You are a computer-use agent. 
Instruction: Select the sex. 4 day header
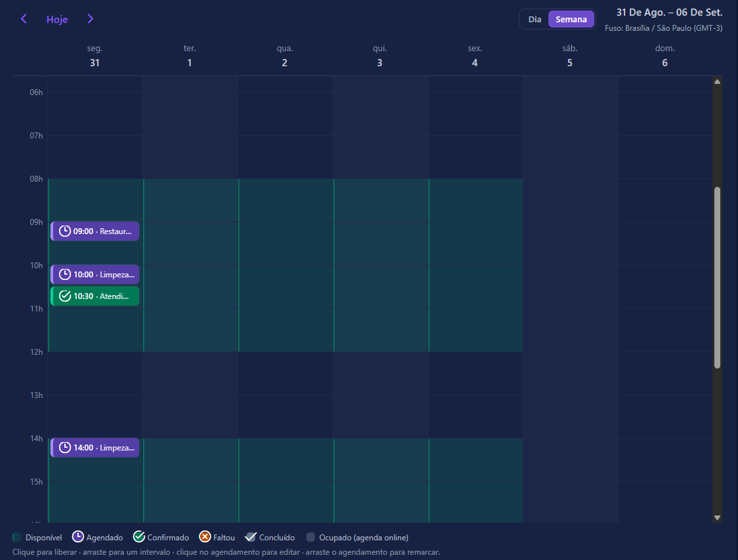pyautogui.click(x=475, y=56)
